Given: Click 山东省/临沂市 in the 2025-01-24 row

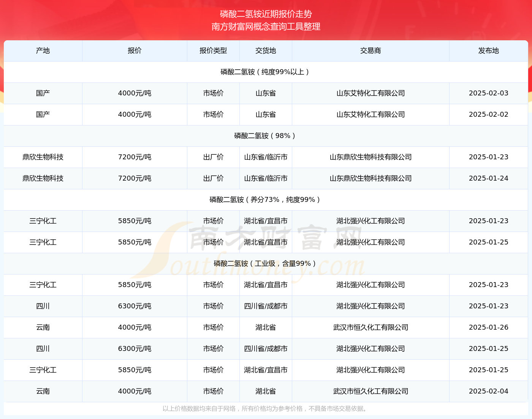Looking at the screenshot, I should pos(266,178).
